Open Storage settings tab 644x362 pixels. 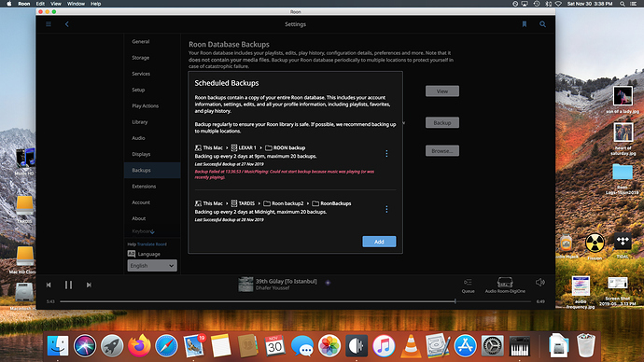[140, 58]
